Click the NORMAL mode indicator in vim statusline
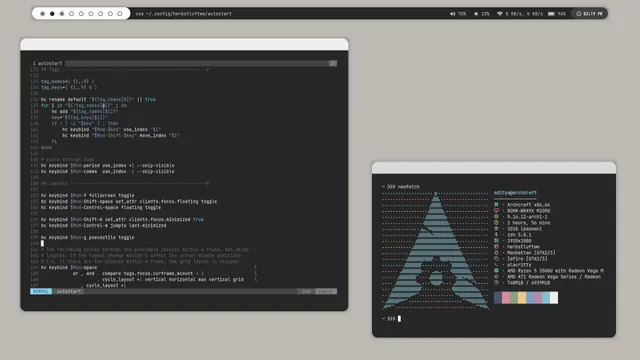The width and height of the screenshot is (640, 360). [41, 291]
